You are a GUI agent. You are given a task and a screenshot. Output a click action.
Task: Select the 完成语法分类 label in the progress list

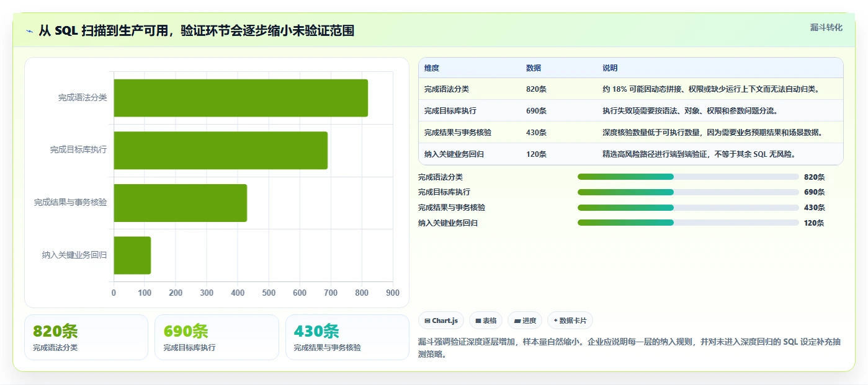441,177
